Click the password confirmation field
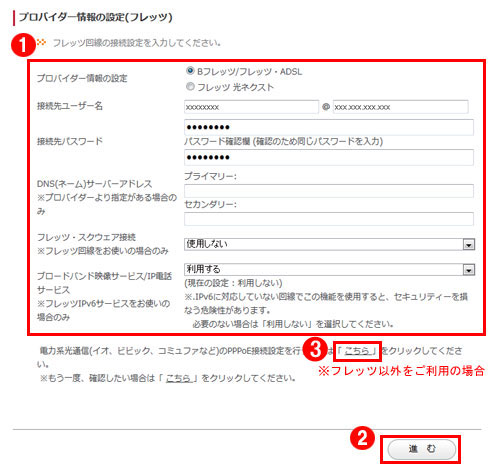 (329, 158)
